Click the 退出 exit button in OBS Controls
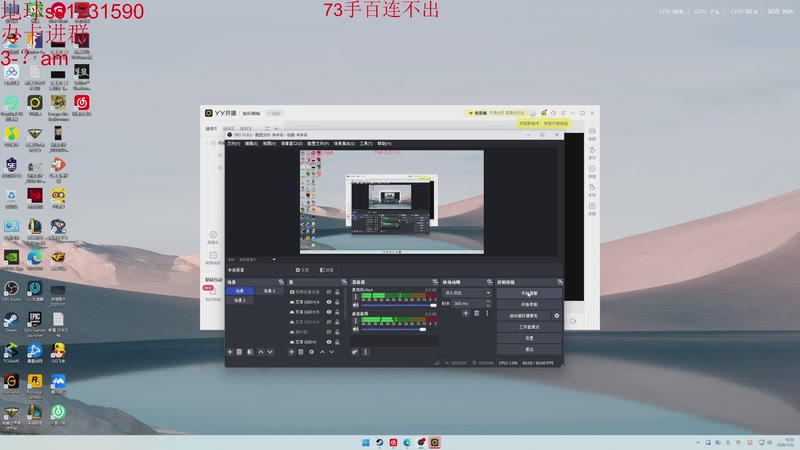The image size is (800, 450). 529,349
